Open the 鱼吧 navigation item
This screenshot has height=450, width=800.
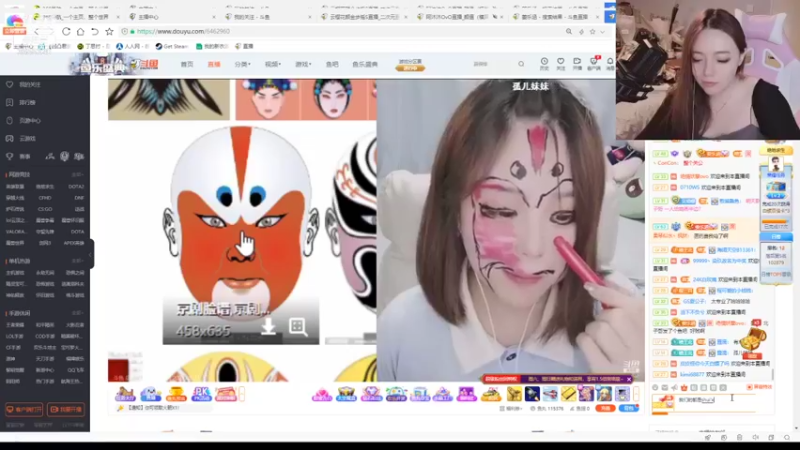pyautogui.click(x=332, y=64)
